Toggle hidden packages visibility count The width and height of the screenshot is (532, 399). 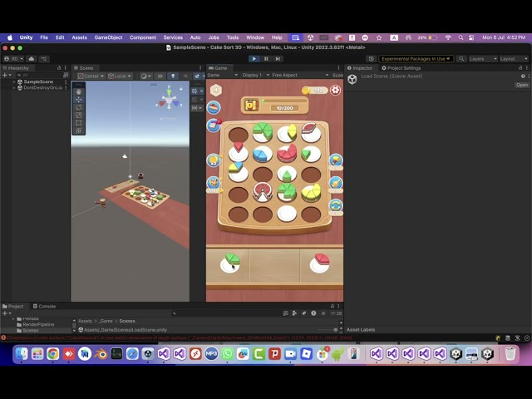(336, 313)
